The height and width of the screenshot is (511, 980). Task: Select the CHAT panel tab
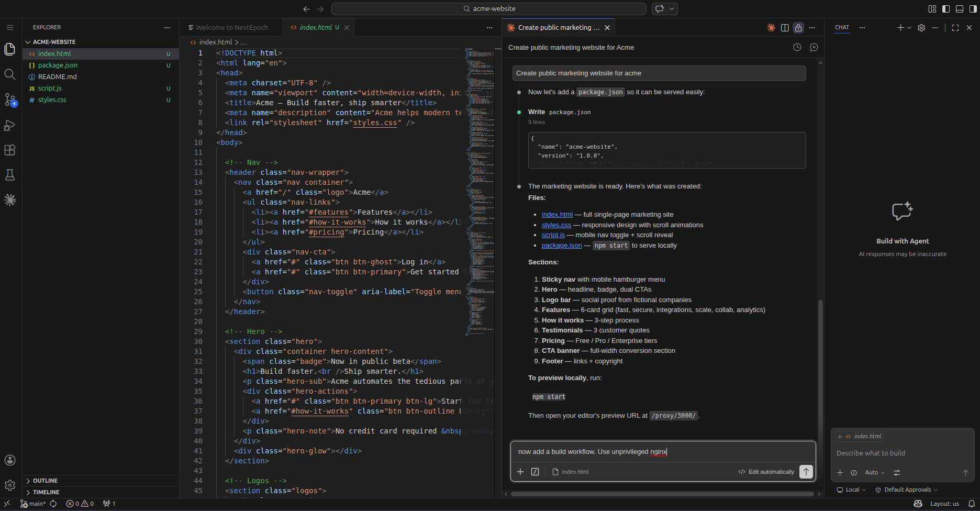point(842,28)
